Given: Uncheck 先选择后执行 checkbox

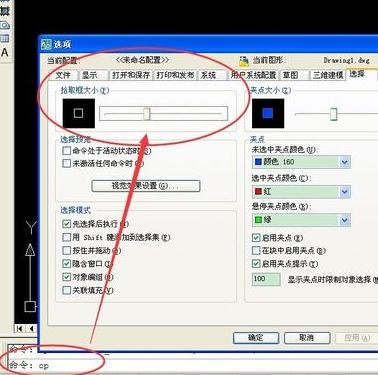Looking at the screenshot, I should click(66, 224).
